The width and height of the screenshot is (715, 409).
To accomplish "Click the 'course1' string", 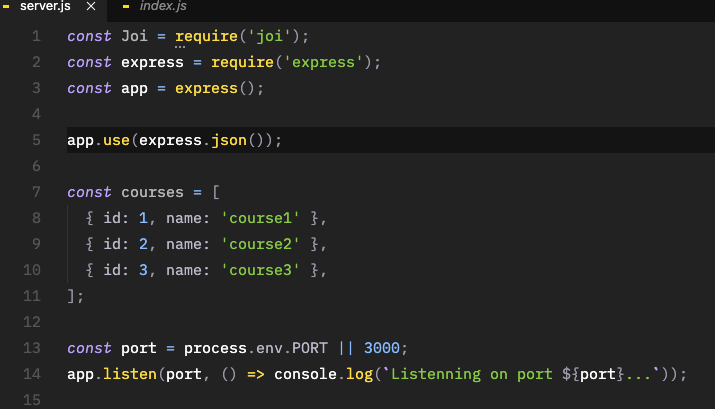I will [260, 218].
